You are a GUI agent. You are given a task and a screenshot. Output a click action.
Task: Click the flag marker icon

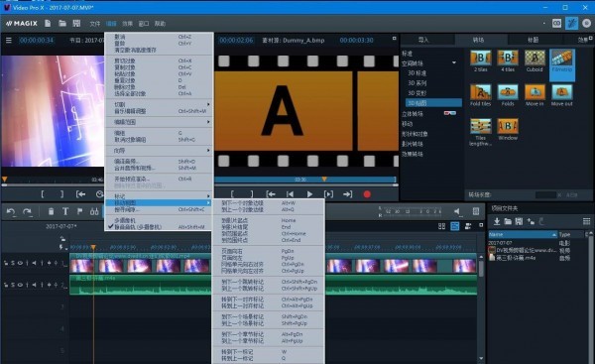tap(79, 211)
